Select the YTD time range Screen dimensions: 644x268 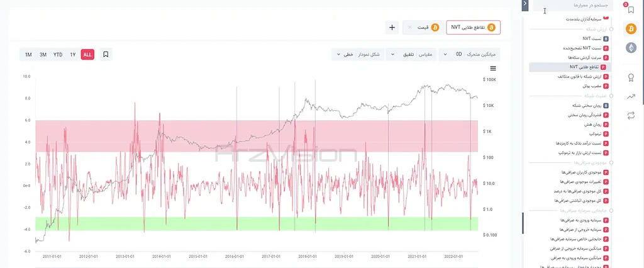58,54
